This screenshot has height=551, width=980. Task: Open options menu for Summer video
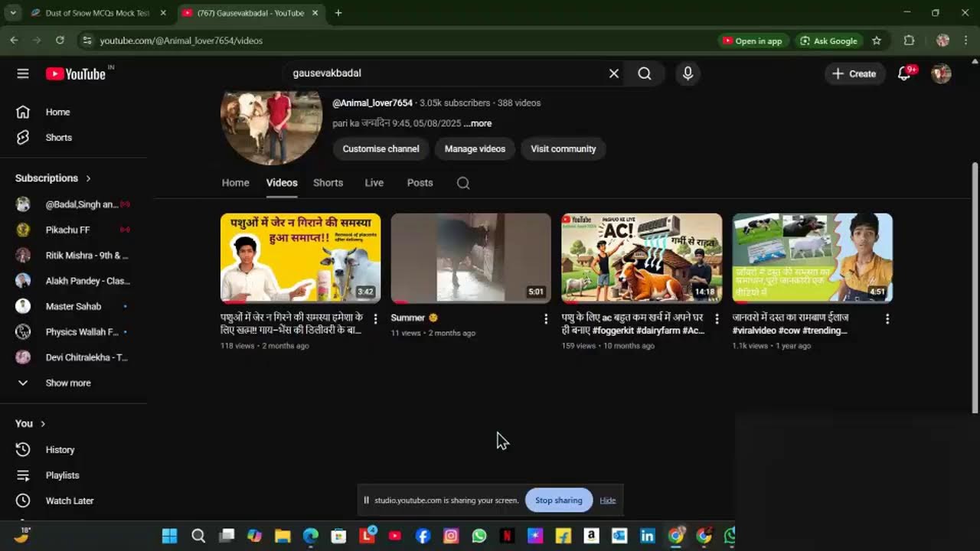[x=546, y=318]
